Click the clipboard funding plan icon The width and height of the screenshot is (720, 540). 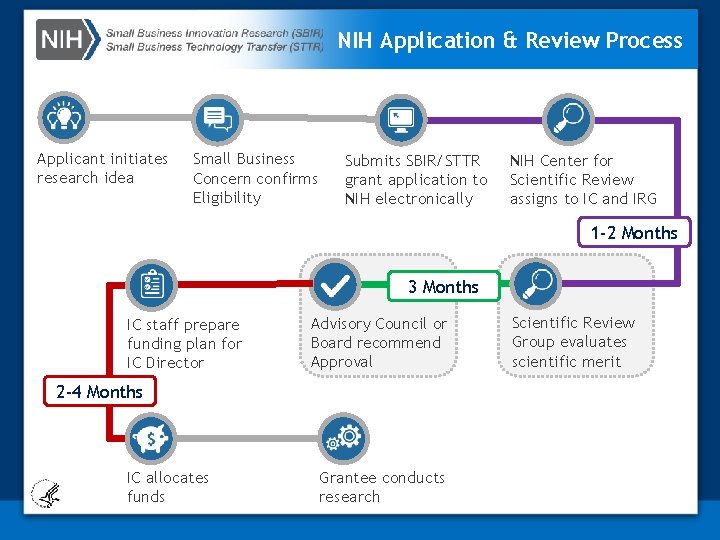click(152, 285)
